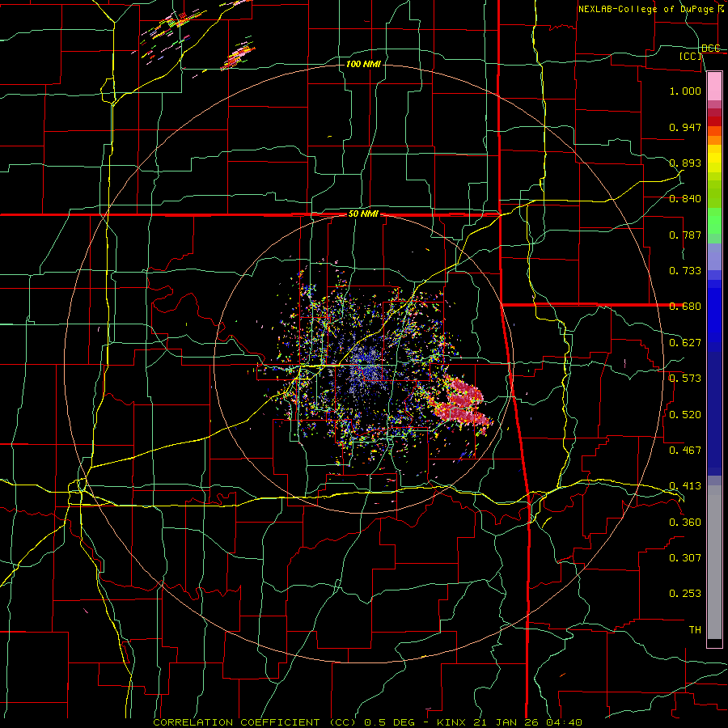Select the 0.893 legend value
Image resolution: width=728 pixels, height=728 pixels.
(x=685, y=163)
